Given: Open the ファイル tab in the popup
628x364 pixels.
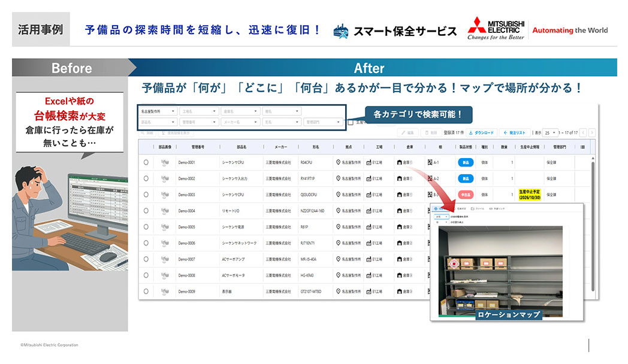Looking at the screenshot, I should coord(478,209).
